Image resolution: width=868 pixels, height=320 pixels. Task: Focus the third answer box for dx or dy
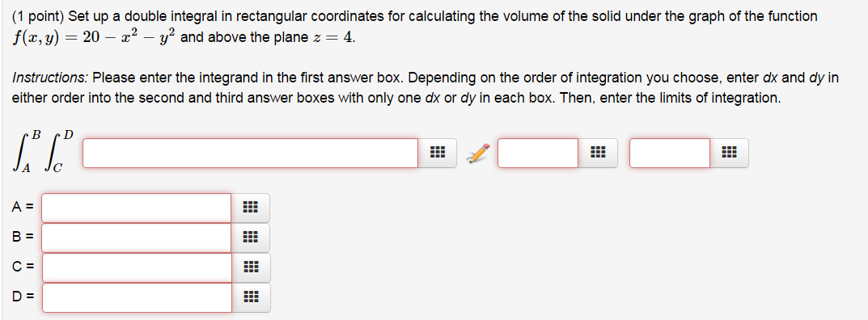tap(670, 153)
